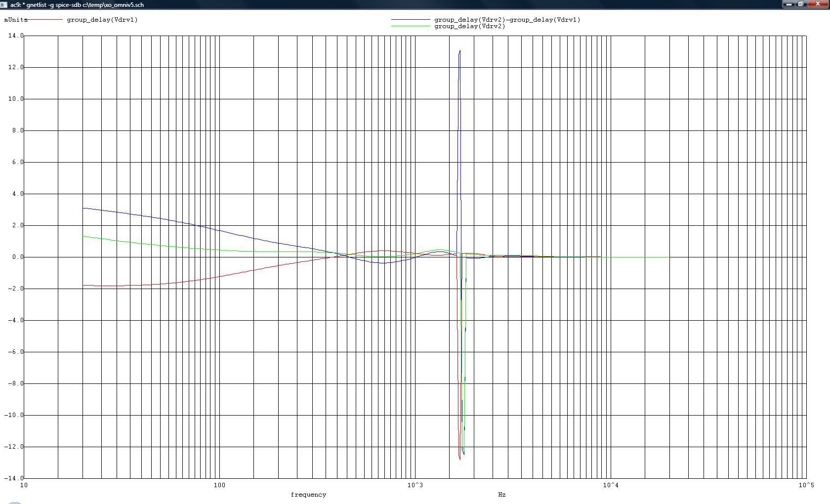Click the y-axis tick label 2.0
The height and width of the screenshot is (504, 830).
click(x=18, y=225)
